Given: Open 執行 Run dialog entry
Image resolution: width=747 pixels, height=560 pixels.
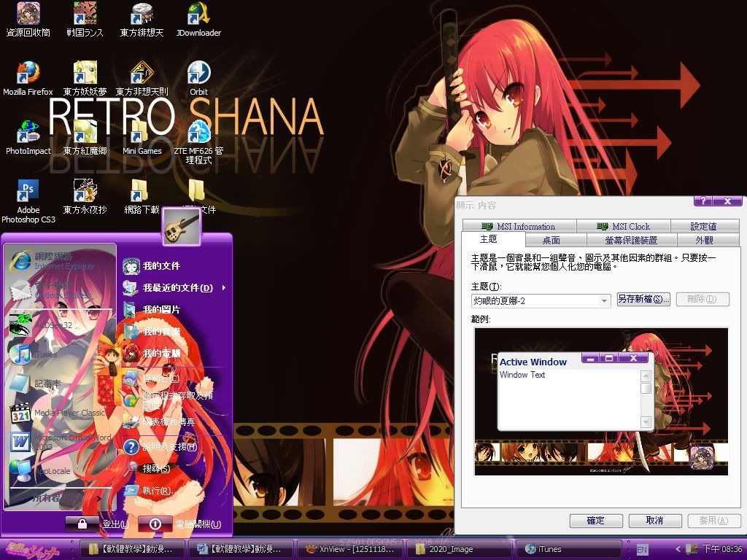Looking at the screenshot, I should pos(174,491).
